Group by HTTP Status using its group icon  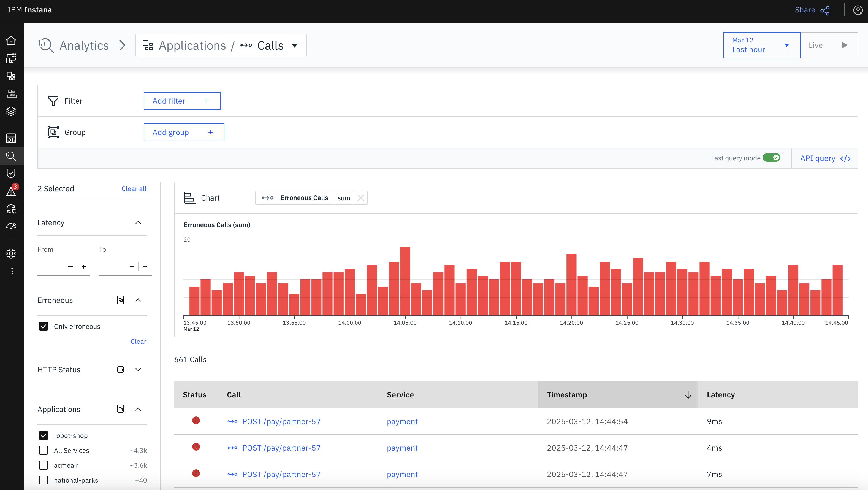pos(121,370)
